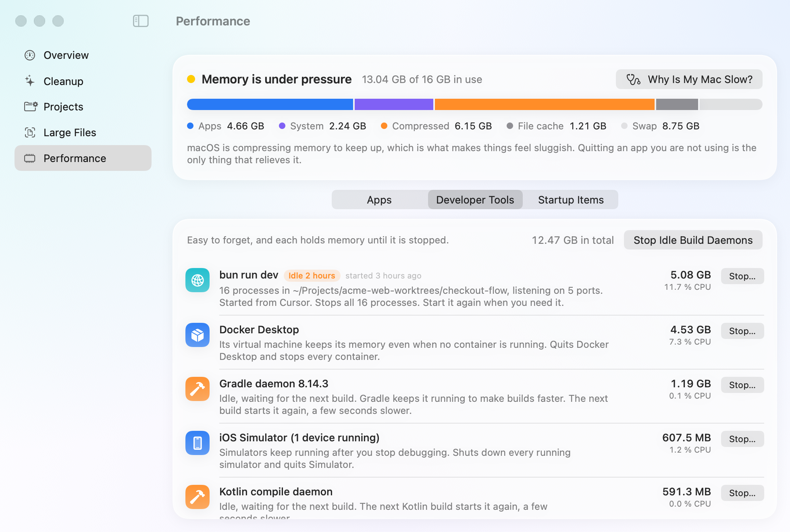790x532 pixels.
Task: Stop the bun run dev process
Action: (x=742, y=276)
